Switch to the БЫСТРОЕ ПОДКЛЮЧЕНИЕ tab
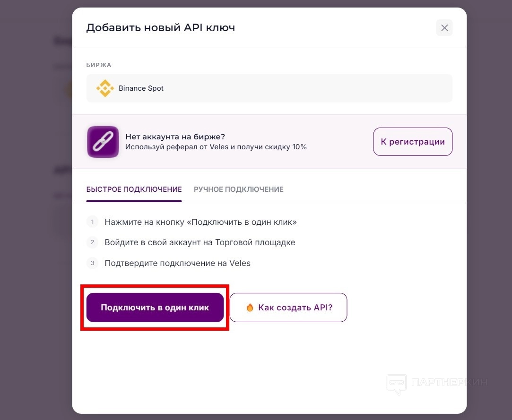 tap(134, 189)
